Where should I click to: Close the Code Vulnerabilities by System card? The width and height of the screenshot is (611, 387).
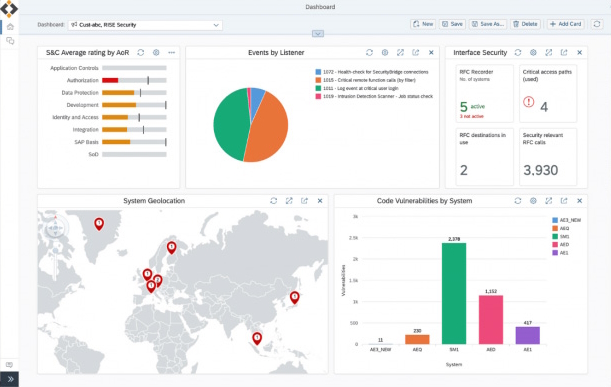point(579,201)
